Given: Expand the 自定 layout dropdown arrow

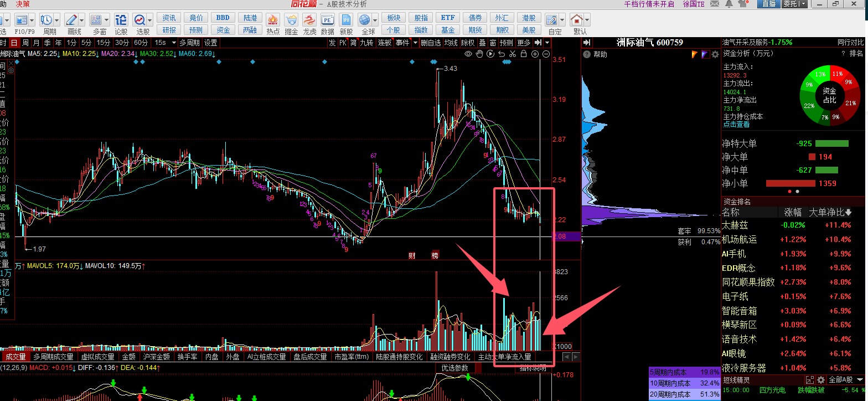Looking at the screenshot, I should tap(562, 20).
